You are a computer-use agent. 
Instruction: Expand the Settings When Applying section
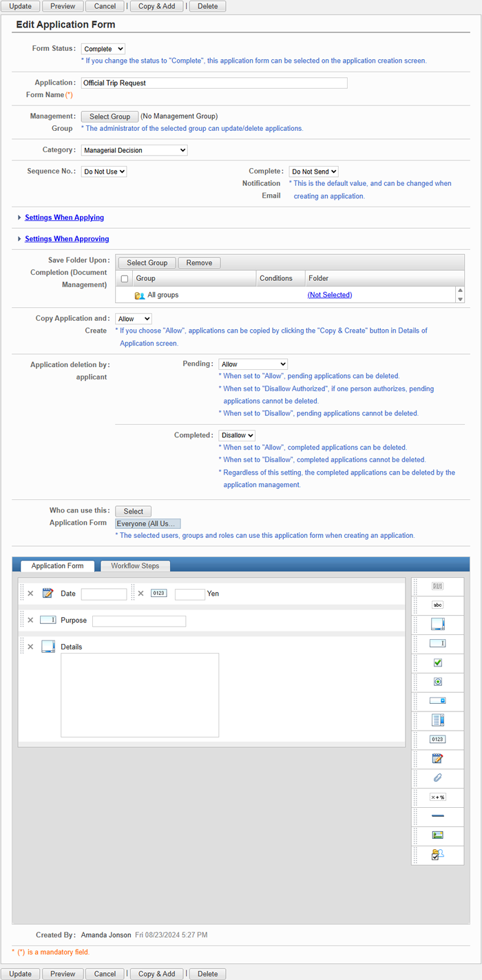pos(64,218)
